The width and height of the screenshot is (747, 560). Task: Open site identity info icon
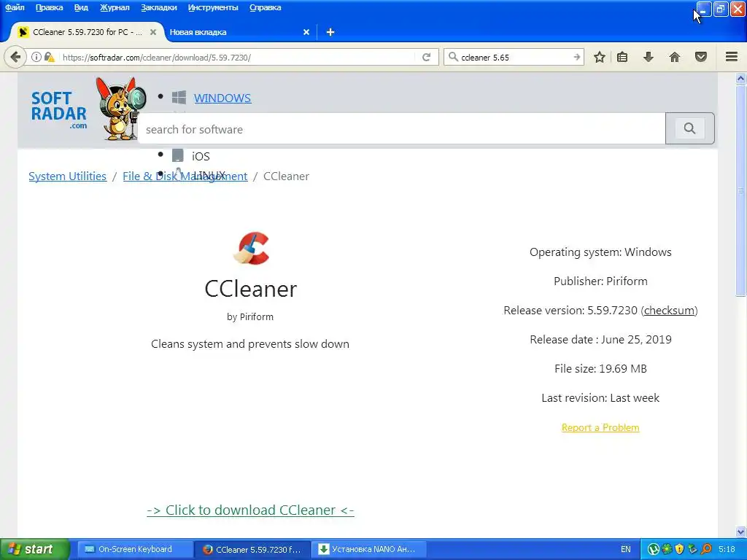click(x=36, y=57)
